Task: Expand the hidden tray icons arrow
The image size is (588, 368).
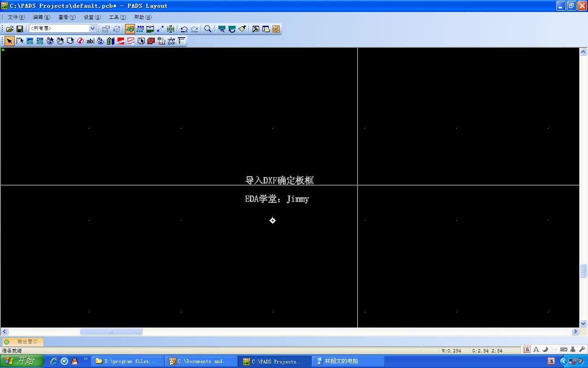Action: 563,362
